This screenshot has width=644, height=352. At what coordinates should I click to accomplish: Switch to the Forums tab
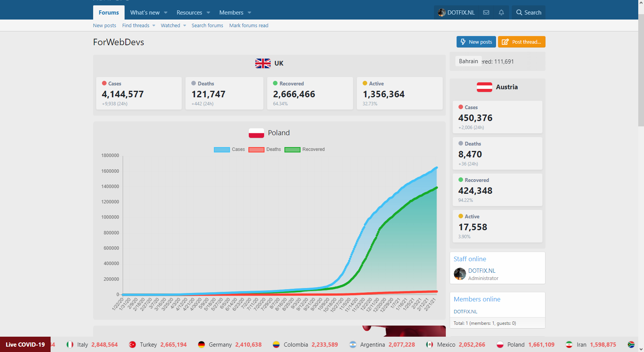[x=108, y=13]
